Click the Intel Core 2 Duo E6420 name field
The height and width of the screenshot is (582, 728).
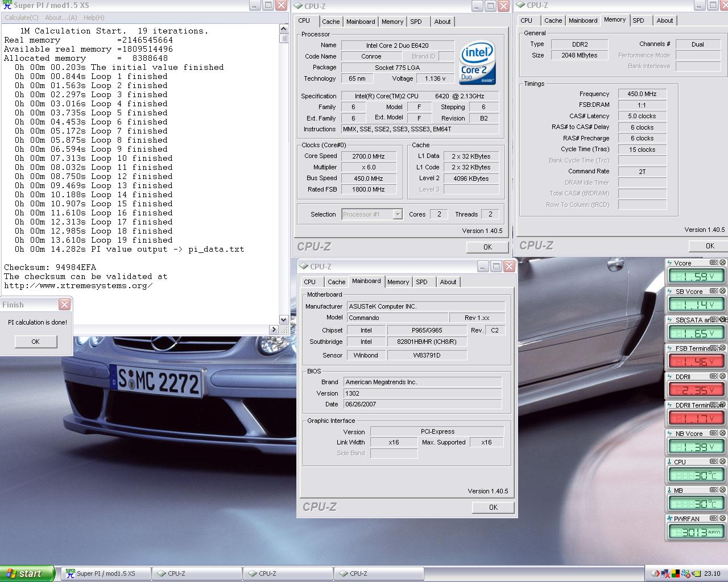pyautogui.click(x=398, y=45)
